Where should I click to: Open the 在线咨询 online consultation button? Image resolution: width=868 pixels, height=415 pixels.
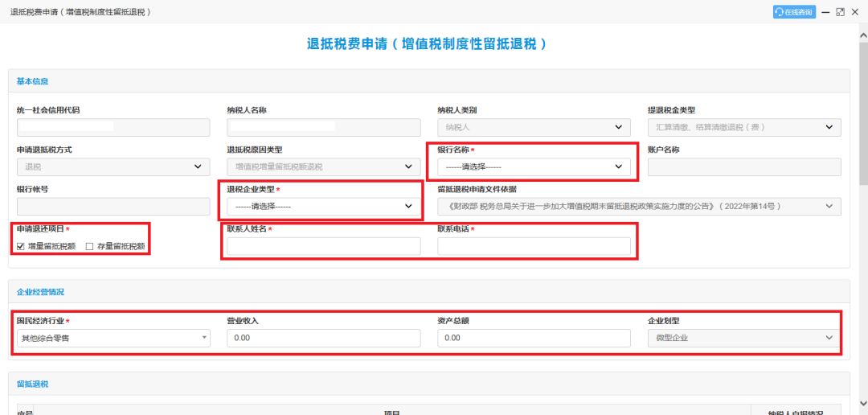(x=794, y=12)
